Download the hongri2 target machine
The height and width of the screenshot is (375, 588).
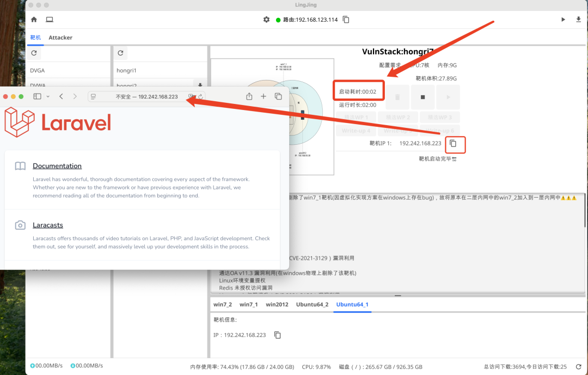[x=200, y=85]
